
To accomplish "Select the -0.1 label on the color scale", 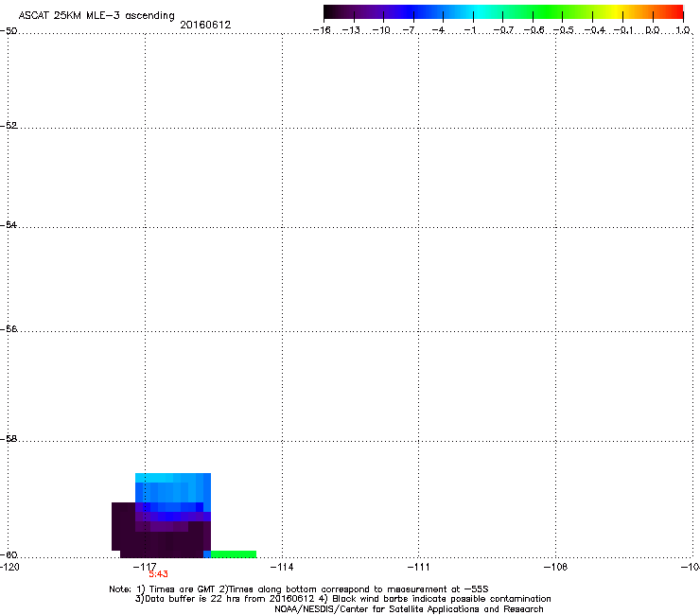I will [x=623, y=30].
